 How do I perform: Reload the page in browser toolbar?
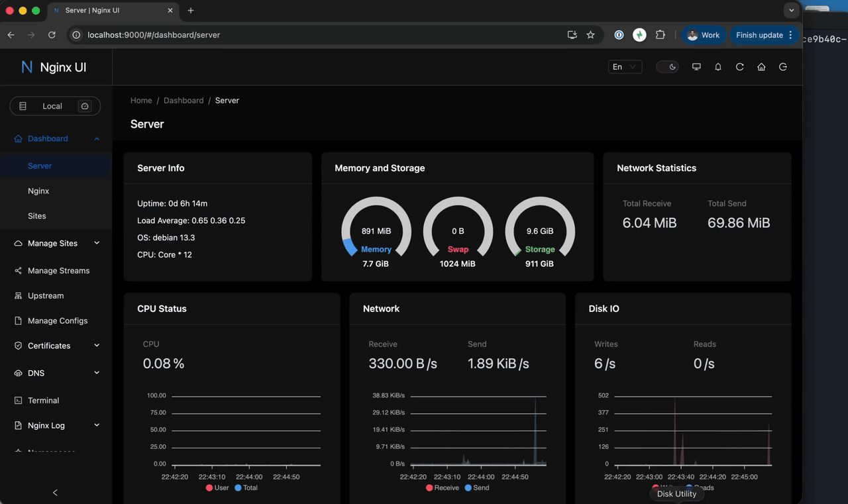click(x=52, y=35)
